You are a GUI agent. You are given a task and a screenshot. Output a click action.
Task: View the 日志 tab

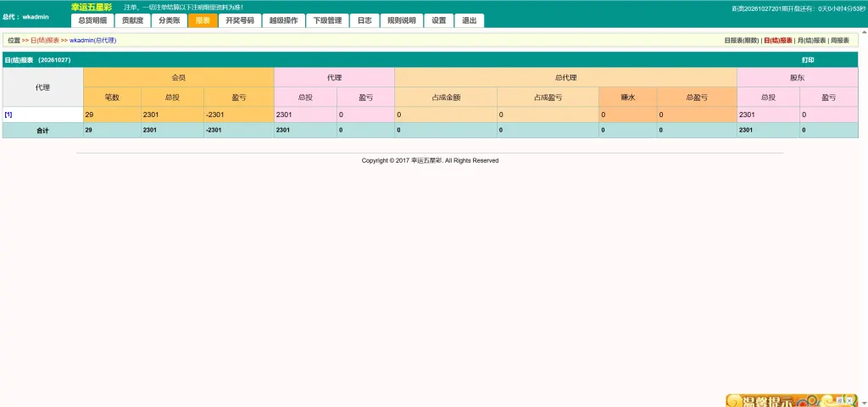coord(364,20)
